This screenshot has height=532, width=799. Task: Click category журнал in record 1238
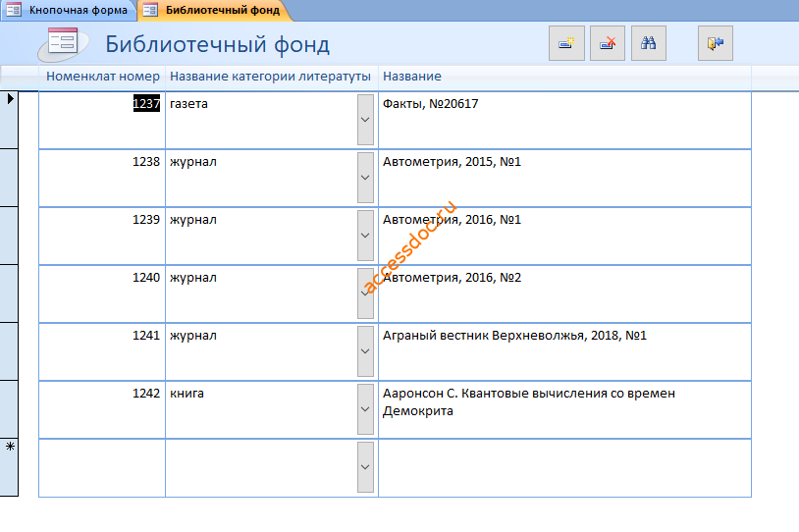point(193,162)
